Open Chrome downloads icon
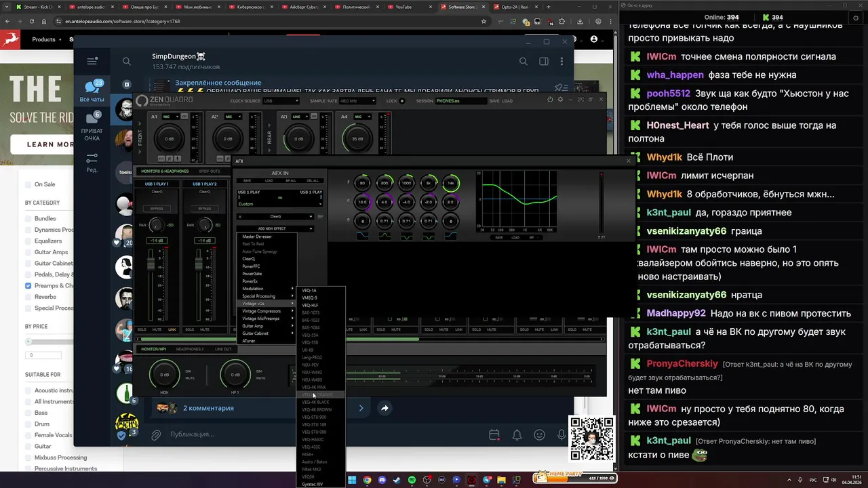This screenshot has width=868, height=488. coord(580,21)
